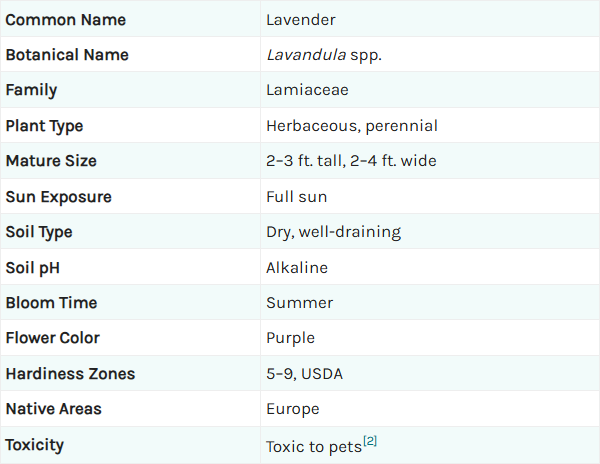
Task: Select the 'Alkaline' soil pH value
Action: click(297, 267)
